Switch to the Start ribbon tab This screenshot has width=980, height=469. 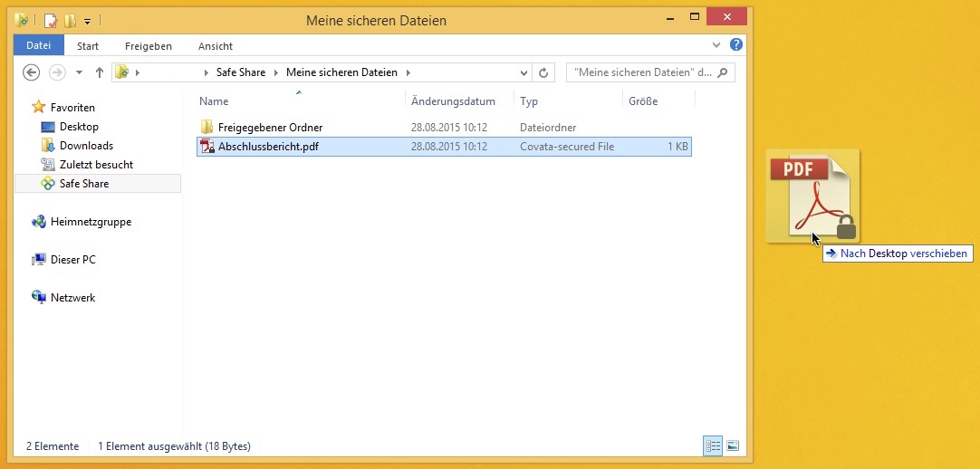click(x=88, y=46)
